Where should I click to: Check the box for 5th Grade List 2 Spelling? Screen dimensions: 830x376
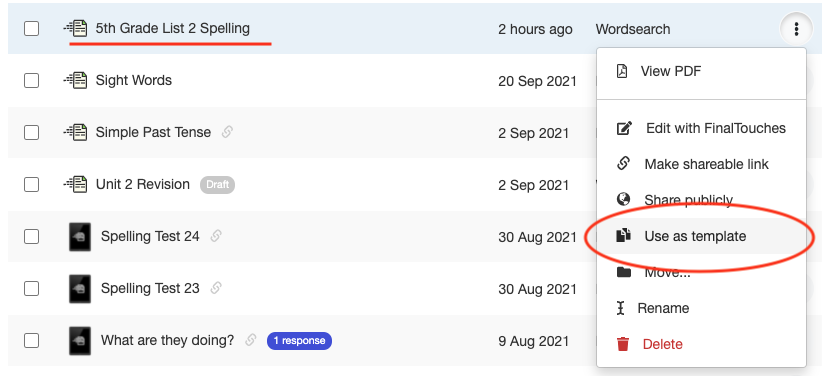(32, 29)
